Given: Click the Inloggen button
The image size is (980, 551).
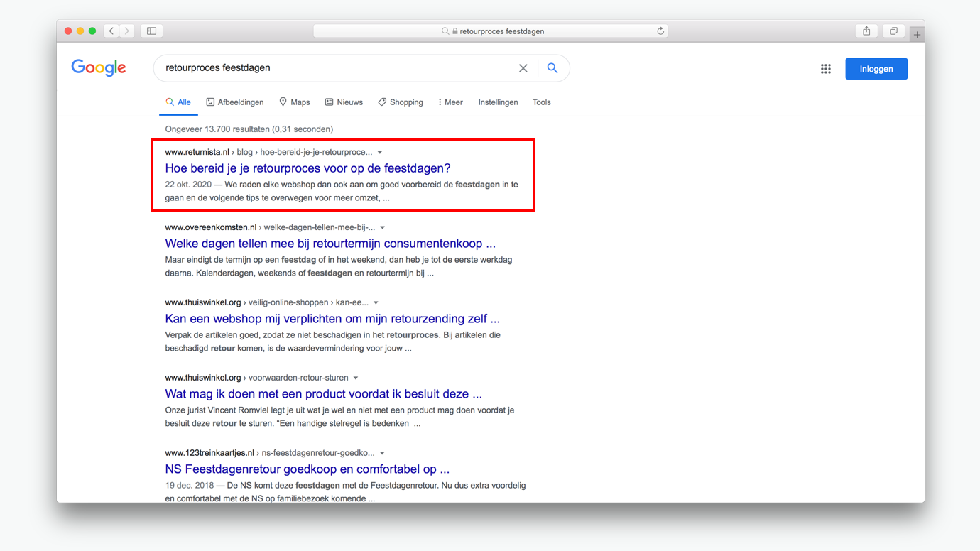Looking at the screenshot, I should coord(876,69).
